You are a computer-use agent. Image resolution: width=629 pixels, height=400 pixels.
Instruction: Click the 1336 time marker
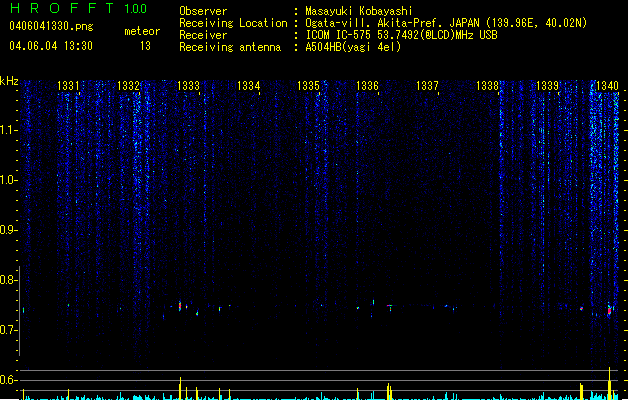point(367,86)
